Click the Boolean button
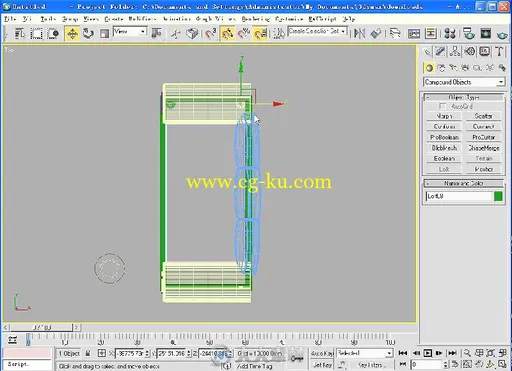Screen dimensions: 512x371 [x=444, y=159]
